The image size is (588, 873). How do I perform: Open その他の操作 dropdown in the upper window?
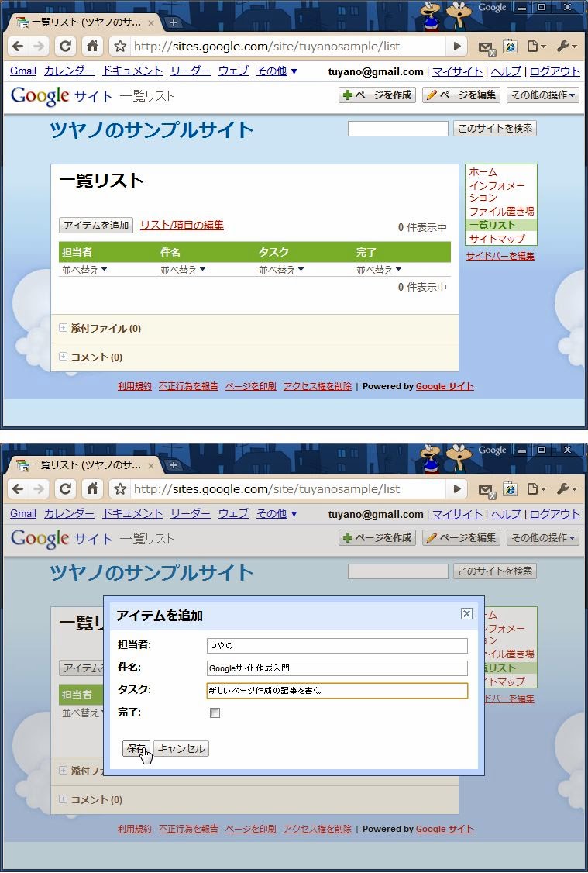543,95
